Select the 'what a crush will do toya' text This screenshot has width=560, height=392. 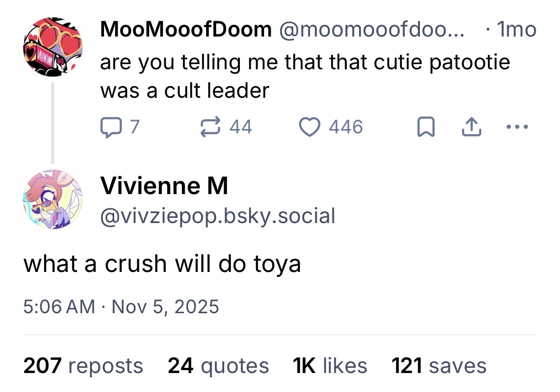click(x=162, y=264)
